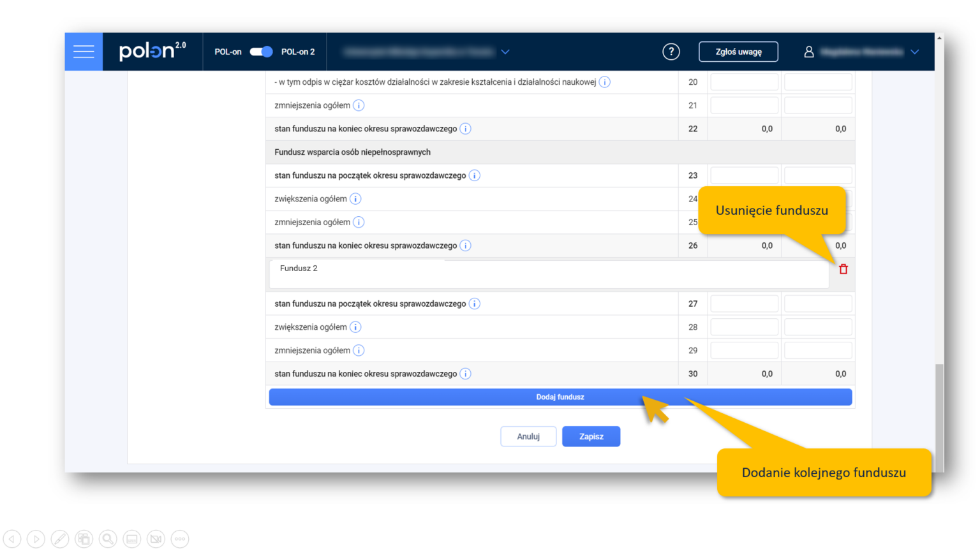The height and width of the screenshot is (551, 980).
Task: Toggle the slideshow camera icon
Action: 156,539
